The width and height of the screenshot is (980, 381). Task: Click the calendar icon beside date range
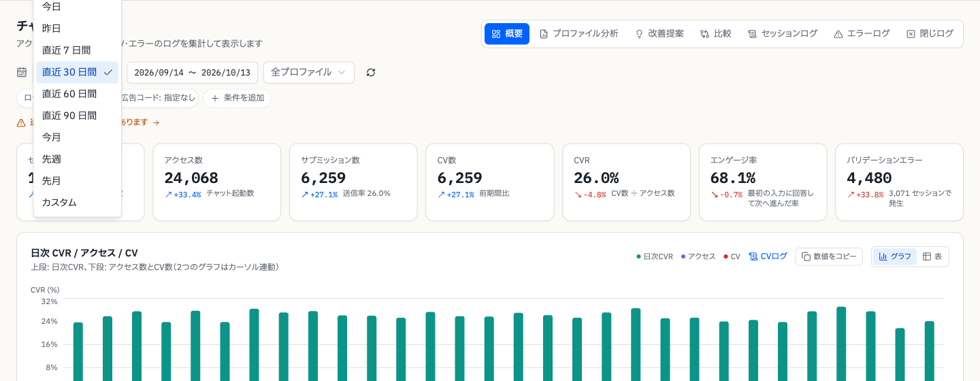(x=22, y=72)
